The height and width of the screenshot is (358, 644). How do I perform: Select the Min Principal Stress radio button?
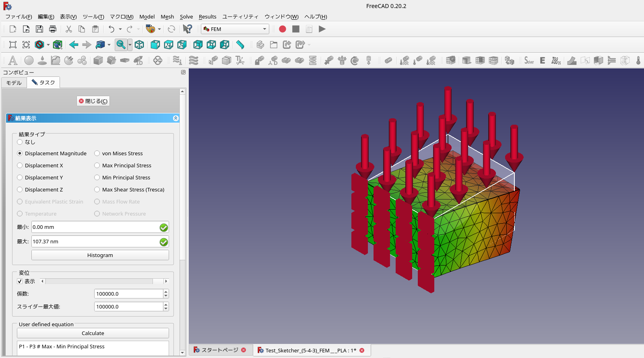click(x=97, y=177)
